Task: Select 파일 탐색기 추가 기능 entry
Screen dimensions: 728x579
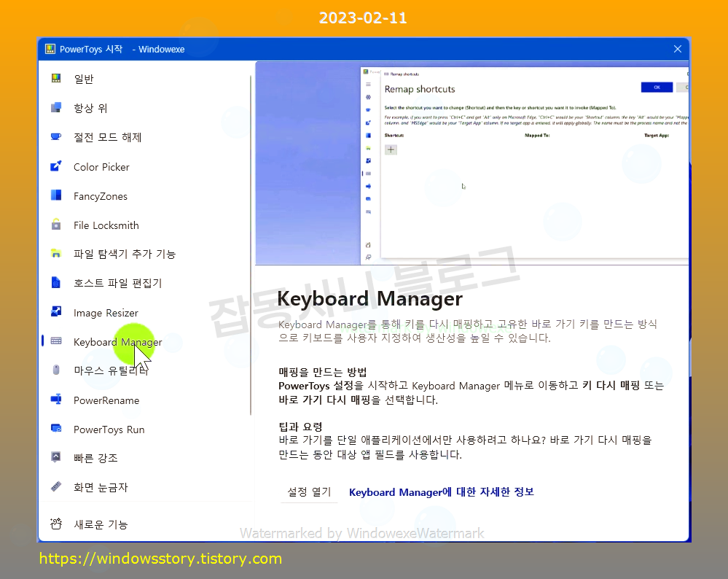Action: [125, 254]
